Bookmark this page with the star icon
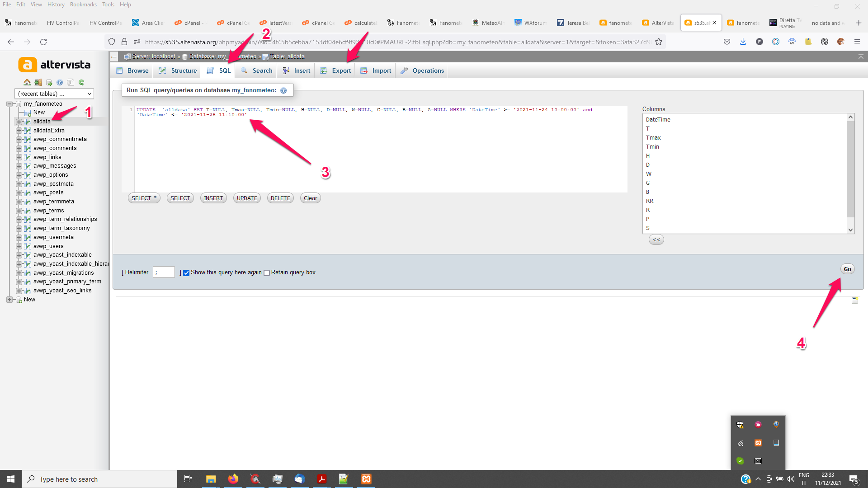Image resolution: width=868 pixels, height=488 pixels. (x=659, y=42)
